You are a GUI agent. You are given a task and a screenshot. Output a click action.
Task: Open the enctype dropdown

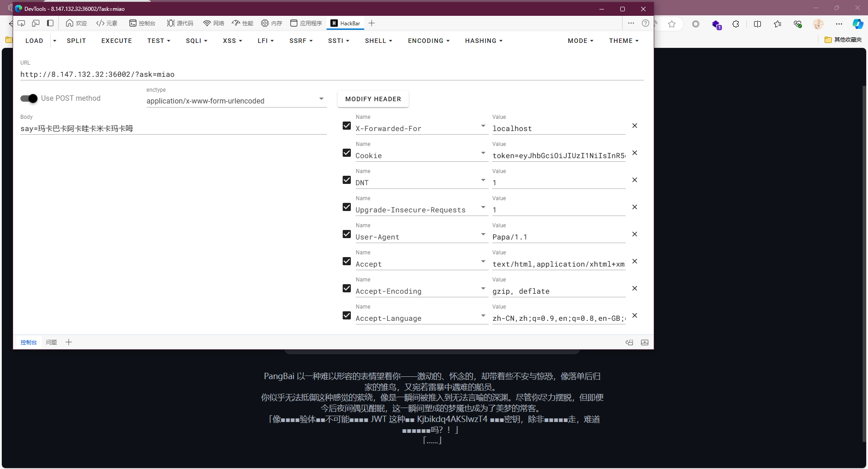point(321,98)
